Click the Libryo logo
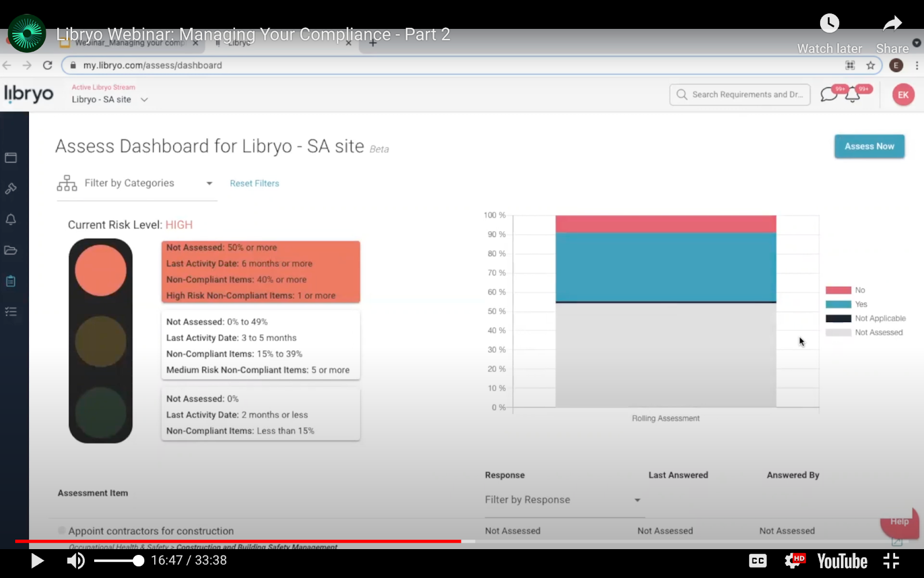This screenshot has width=924, height=578. (29, 94)
